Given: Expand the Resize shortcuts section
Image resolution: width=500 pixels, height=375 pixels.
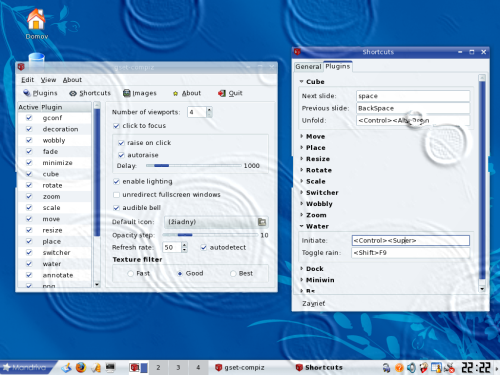Looking at the screenshot, I should click(x=301, y=159).
